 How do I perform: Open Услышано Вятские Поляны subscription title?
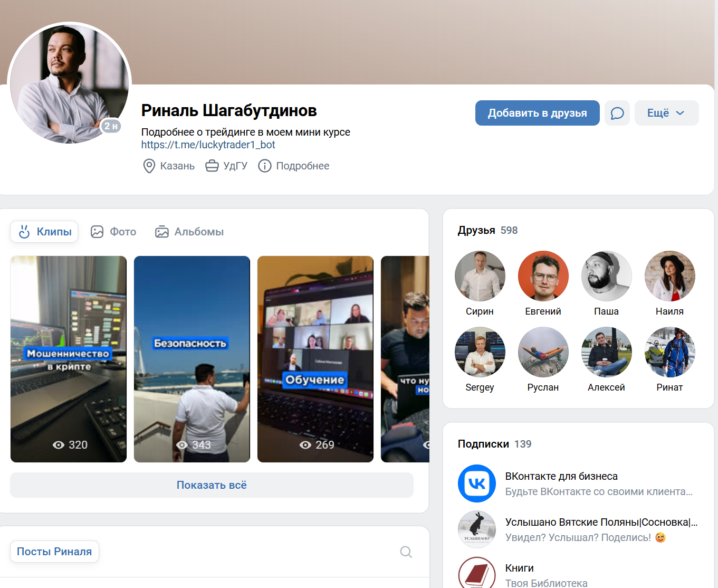pyautogui.click(x=601, y=522)
